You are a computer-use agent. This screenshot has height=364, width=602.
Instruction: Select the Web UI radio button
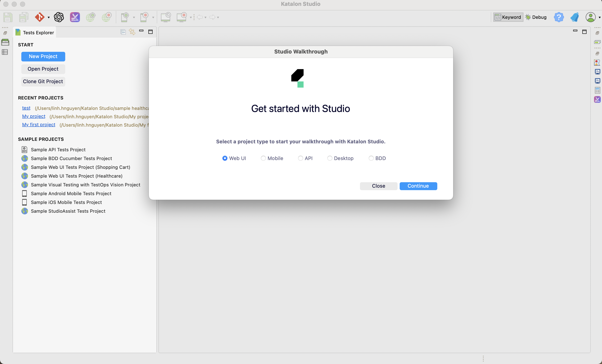click(x=224, y=158)
